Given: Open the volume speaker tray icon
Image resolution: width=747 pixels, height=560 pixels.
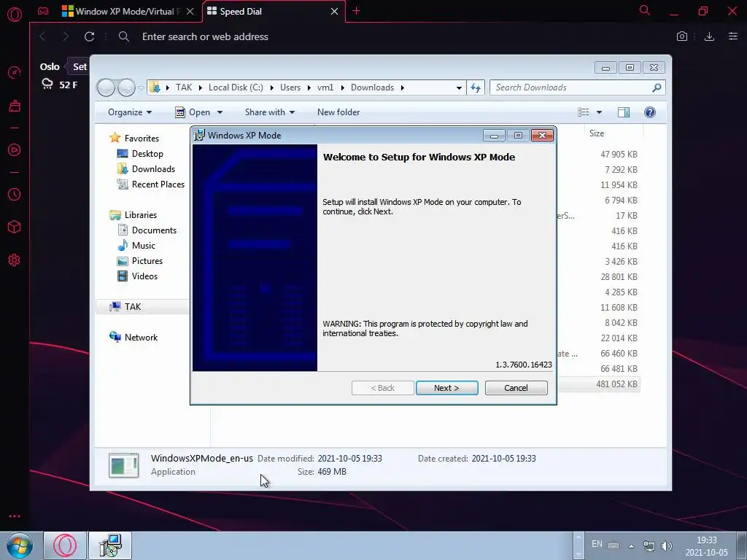Looking at the screenshot, I should [x=667, y=545].
